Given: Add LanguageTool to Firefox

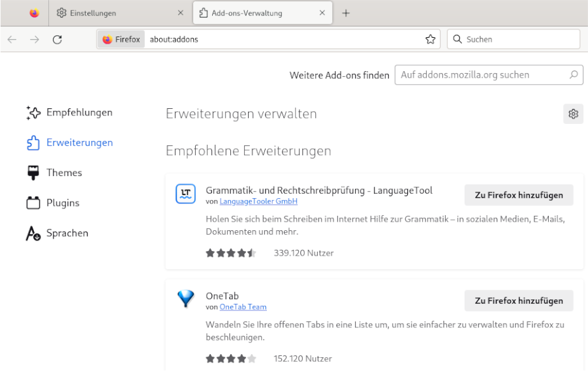Looking at the screenshot, I should (519, 195).
